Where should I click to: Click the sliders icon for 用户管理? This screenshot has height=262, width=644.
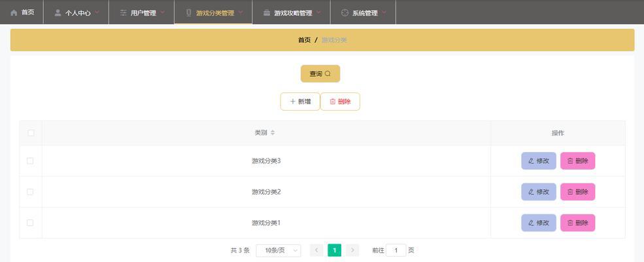point(123,12)
